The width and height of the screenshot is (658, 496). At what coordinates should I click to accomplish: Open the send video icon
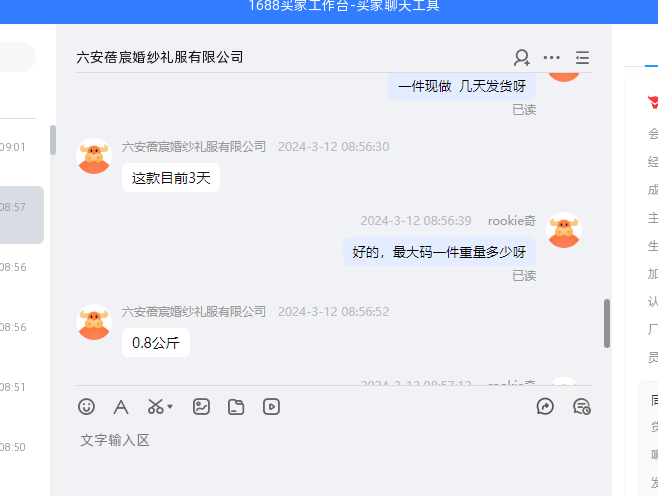tap(271, 407)
